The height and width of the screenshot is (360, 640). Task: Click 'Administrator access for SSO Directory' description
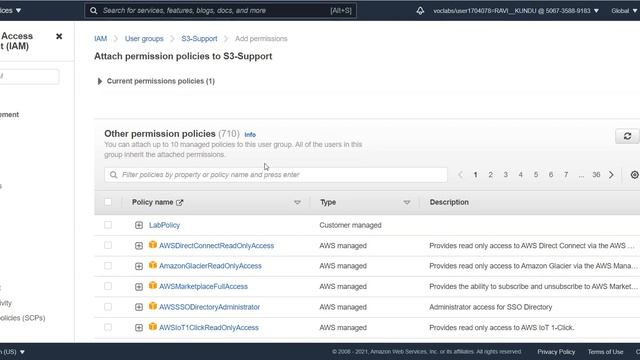(490, 307)
